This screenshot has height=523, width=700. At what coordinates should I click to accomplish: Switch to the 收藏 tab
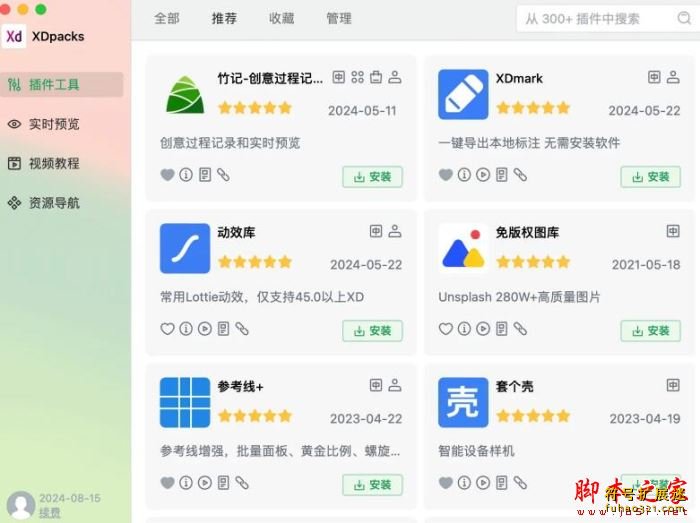(281, 18)
